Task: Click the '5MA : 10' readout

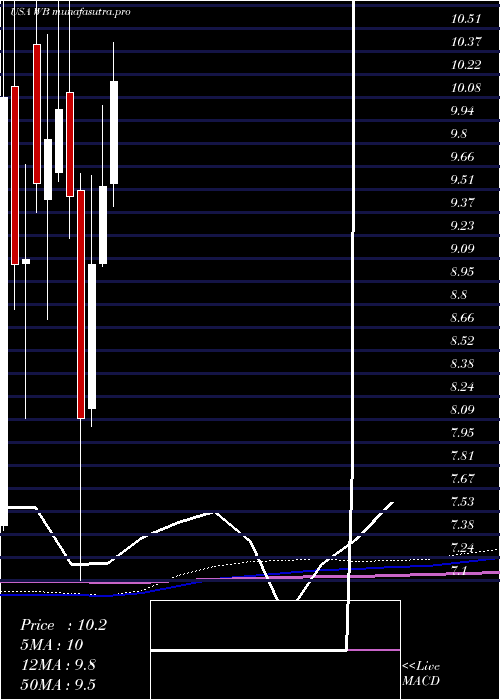Action: [x=52, y=645]
